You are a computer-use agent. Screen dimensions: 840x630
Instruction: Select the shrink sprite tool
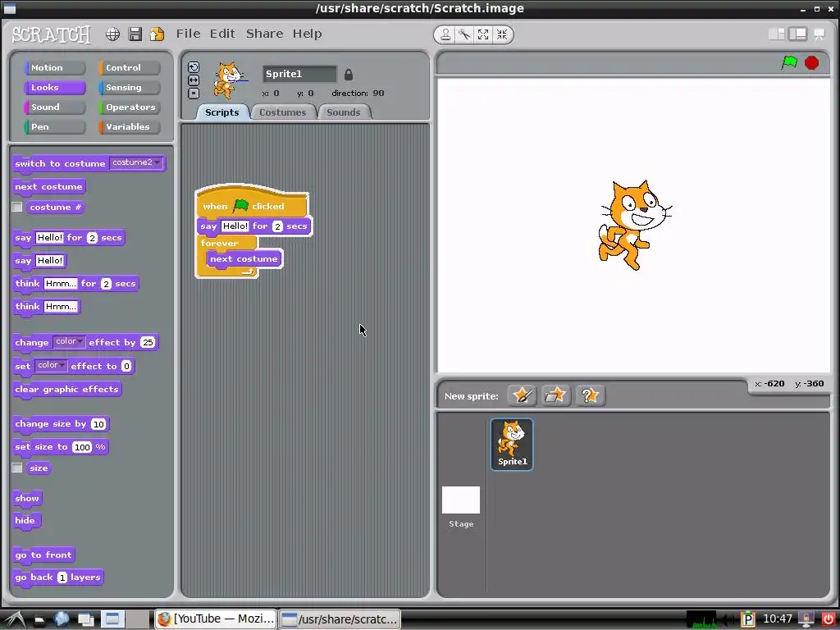502,34
